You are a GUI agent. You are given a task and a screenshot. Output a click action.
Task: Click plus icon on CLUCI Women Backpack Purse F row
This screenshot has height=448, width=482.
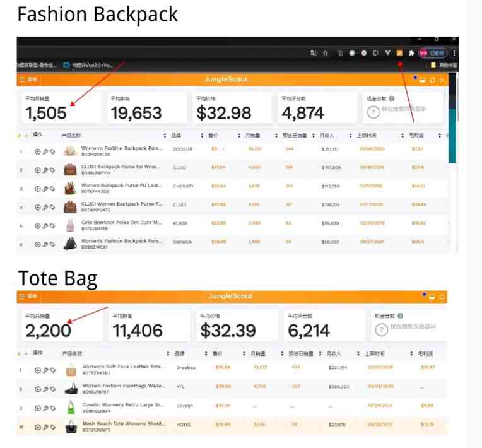[37, 207]
